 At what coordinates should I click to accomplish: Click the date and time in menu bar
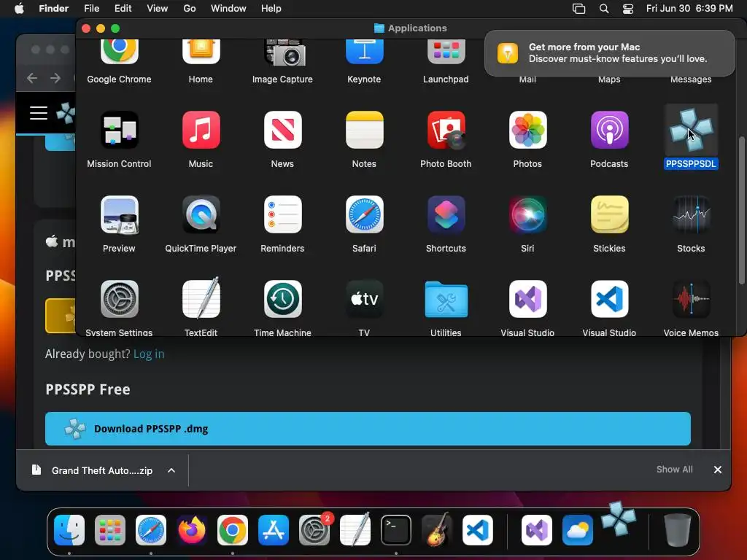click(689, 9)
